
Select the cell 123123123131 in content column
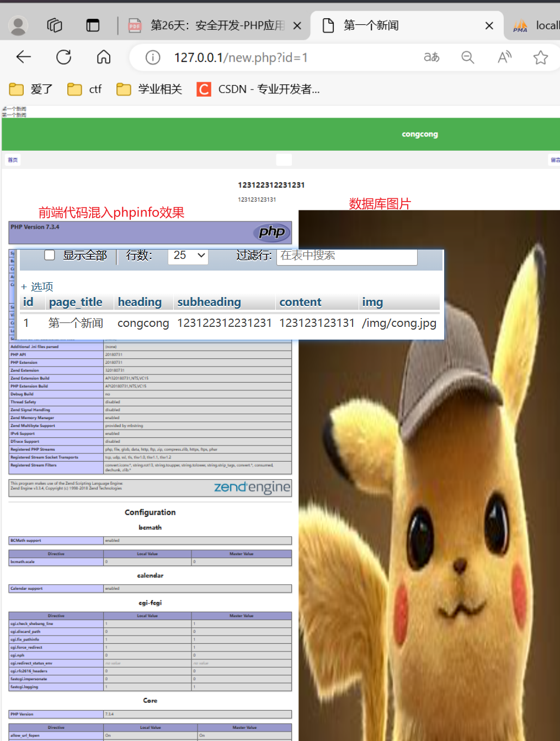click(317, 323)
